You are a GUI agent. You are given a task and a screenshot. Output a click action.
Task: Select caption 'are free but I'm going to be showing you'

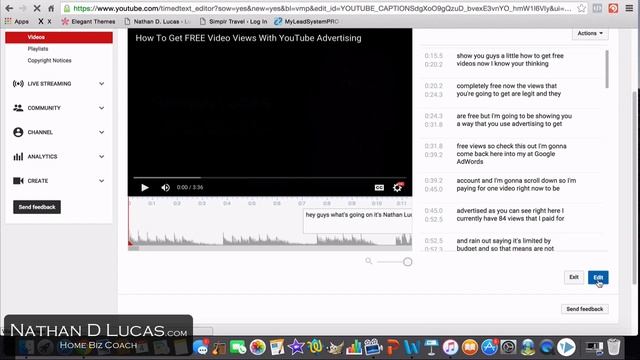(514, 120)
